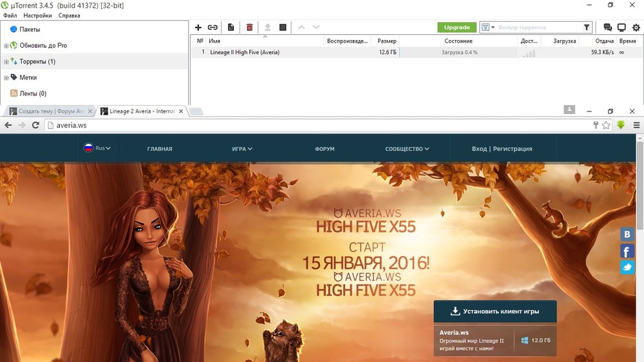Screen dimensions: 644x362
Task: Click the remote monitor icon in toolbar
Action: pyautogui.click(x=621, y=28)
